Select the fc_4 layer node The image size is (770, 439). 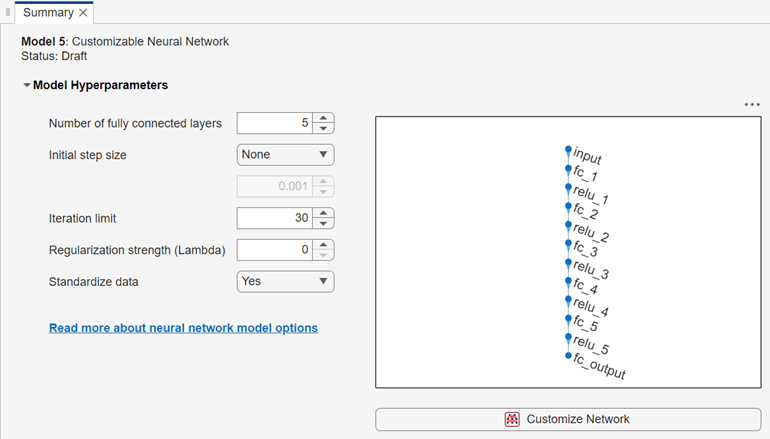pos(568,280)
